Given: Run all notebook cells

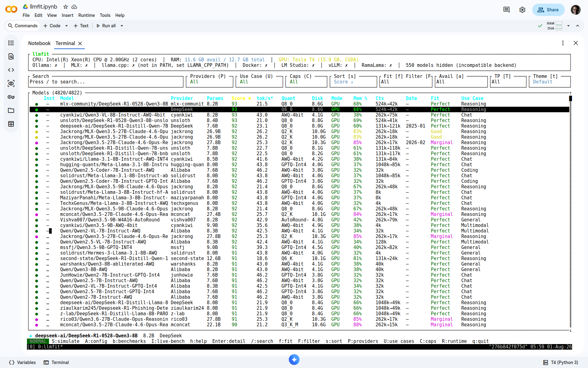Looking at the screenshot, I should 106,26.
